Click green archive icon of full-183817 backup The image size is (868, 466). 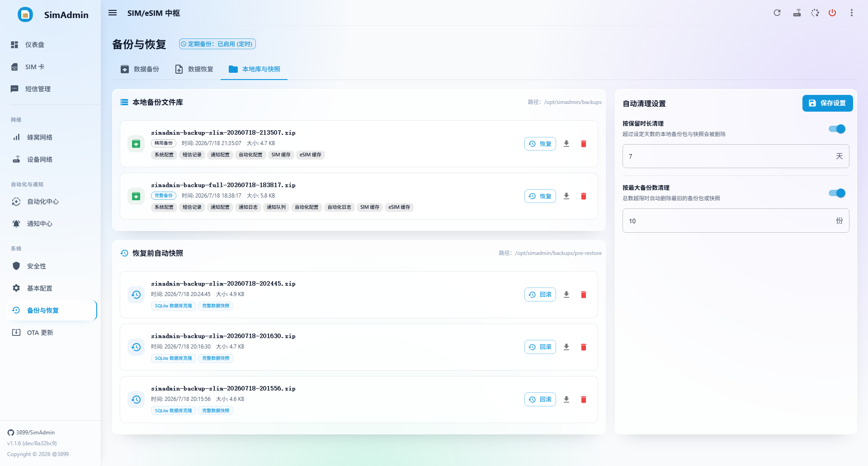136,196
